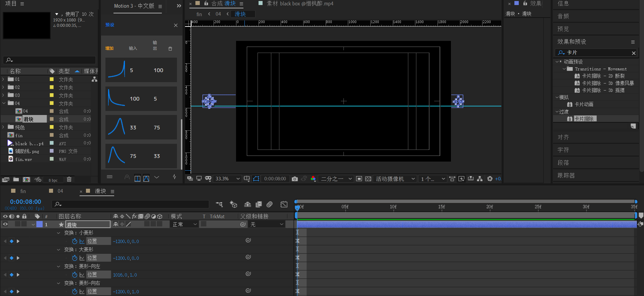Open grid and guide options icon
The height and width of the screenshot is (296, 644).
247,179
